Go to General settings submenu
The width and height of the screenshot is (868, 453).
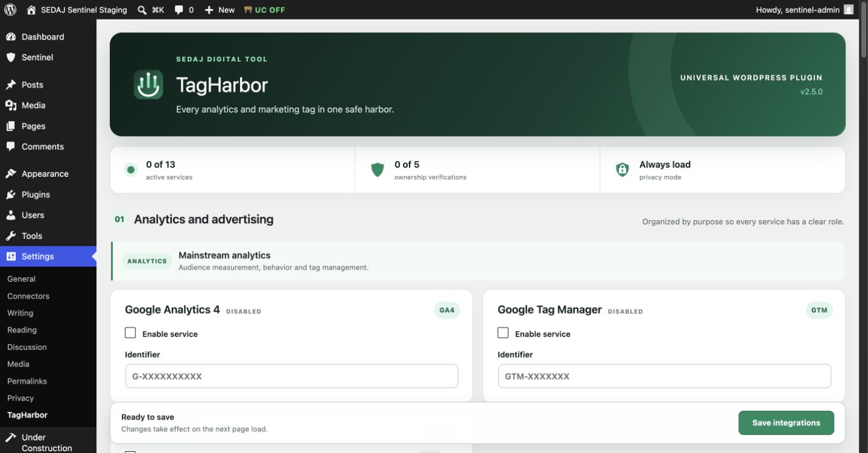(21, 279)
